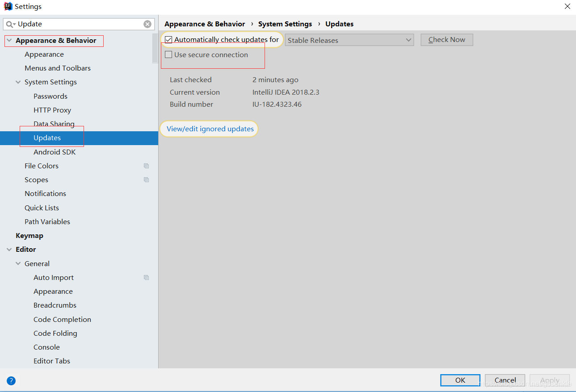The image size is (576, 392).
Task: Open View/edit ignored updates link
Action: [x=210, y=129]
